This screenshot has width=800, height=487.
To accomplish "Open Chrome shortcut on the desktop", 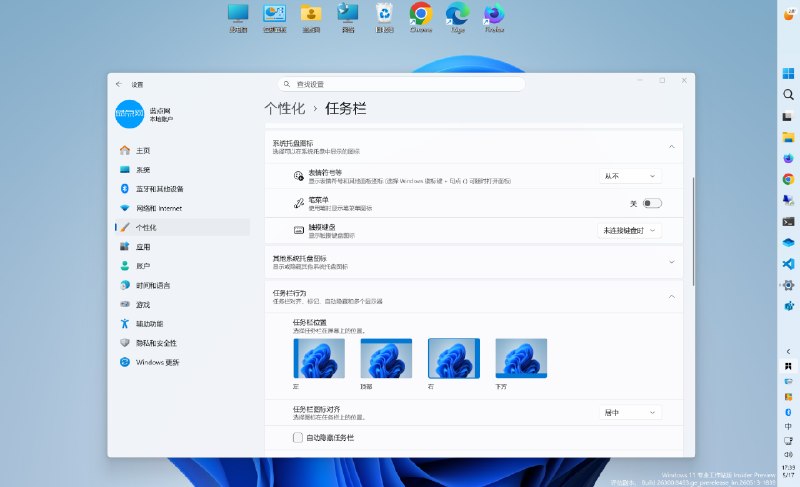I will point(421,18).
